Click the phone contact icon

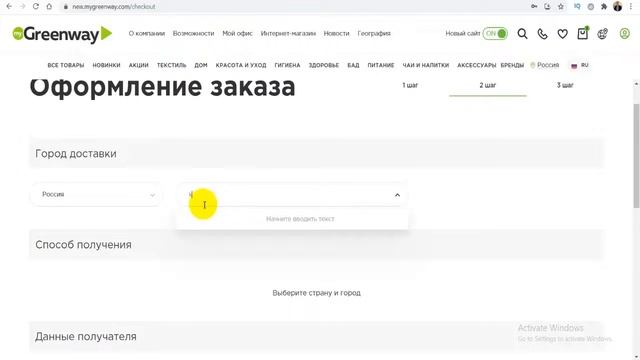tap(542, 34)
